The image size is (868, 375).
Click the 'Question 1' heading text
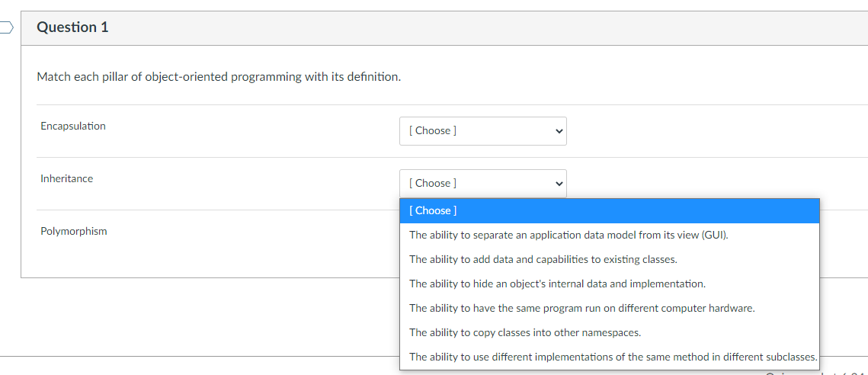coord(72,27)
